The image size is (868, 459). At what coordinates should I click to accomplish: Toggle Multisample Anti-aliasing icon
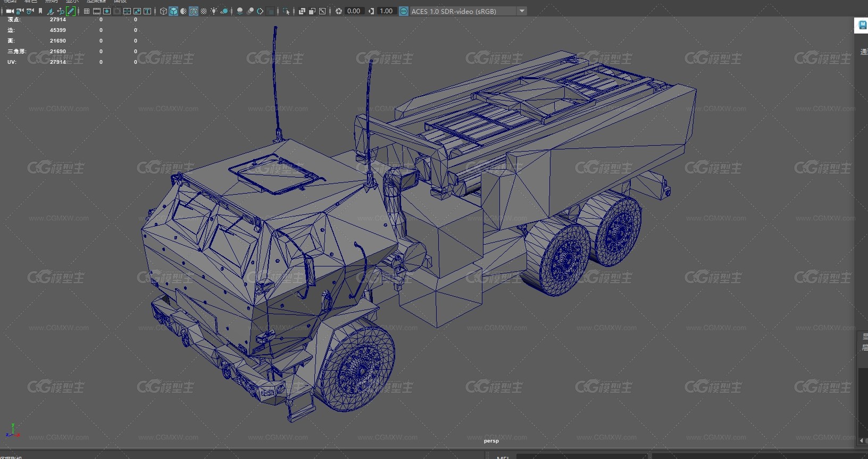[x=260, y=11]
